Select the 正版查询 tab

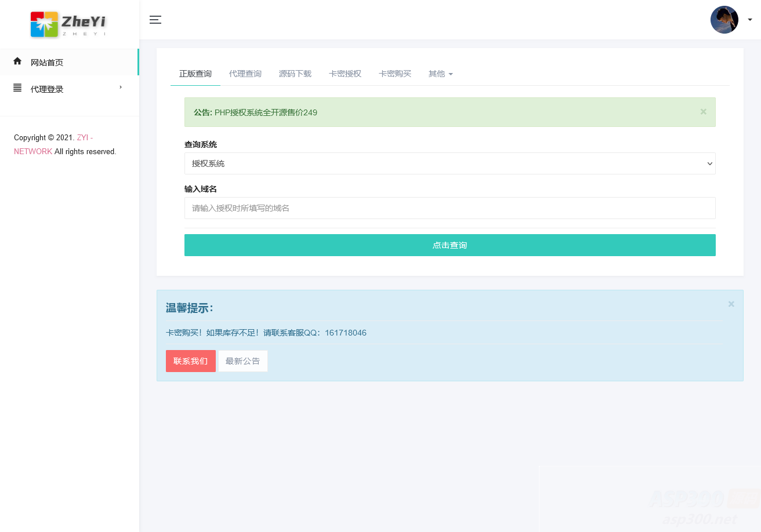tap(195, 74)
